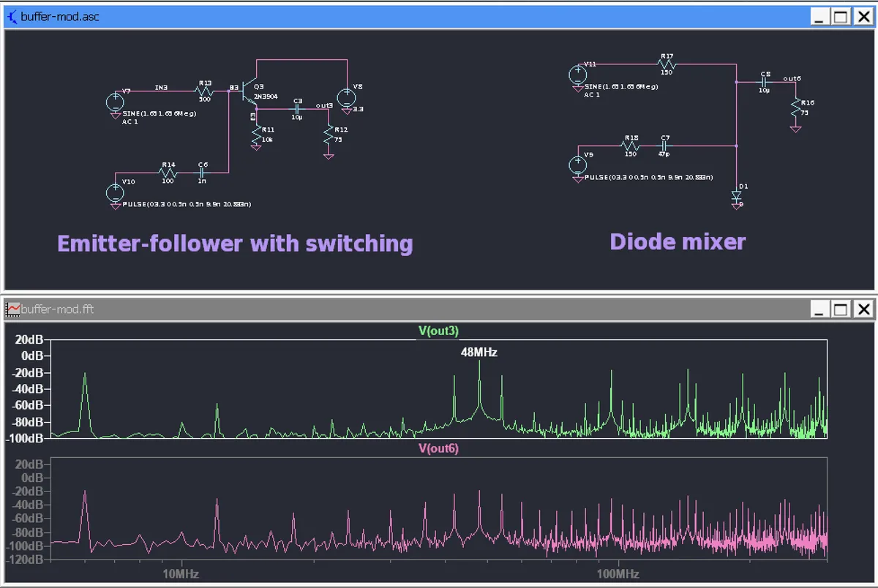This screenshot has height=588, width=878.
Task: Click the 100MHz frequency axis label
Action: click(x=618, y=573)
